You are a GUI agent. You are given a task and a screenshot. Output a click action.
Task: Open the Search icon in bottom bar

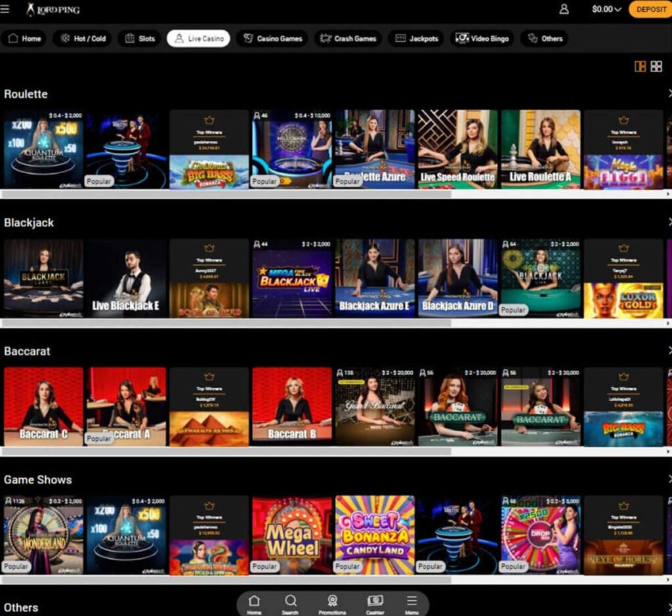291,600
